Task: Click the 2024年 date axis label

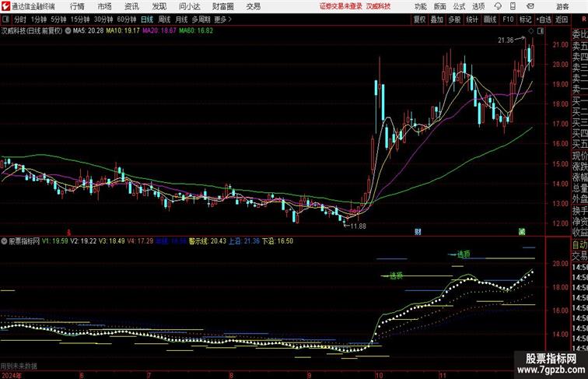Action: (x=11, y=375)
